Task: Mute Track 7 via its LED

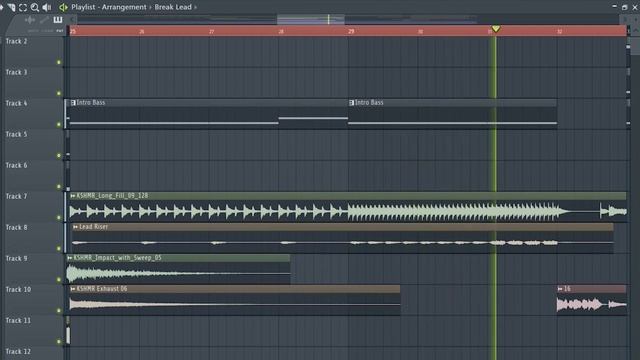Action: [x=58, y=218]
